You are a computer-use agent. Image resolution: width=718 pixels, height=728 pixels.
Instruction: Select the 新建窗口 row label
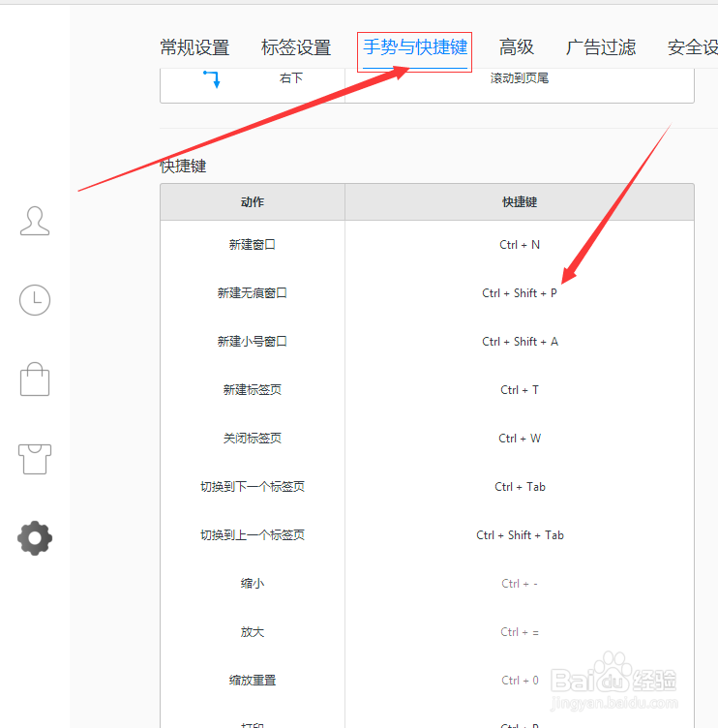[x=253, y=245]
